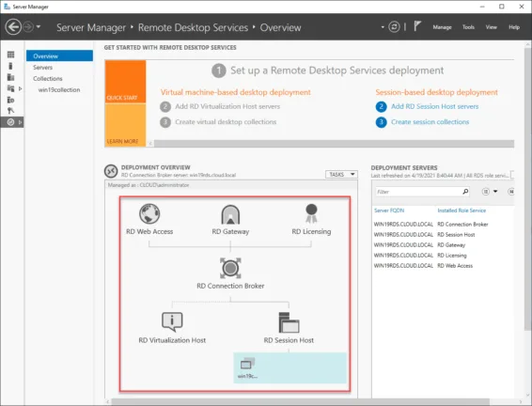Click the back navigation arrow
532x406 pixels.
[13, 27]
